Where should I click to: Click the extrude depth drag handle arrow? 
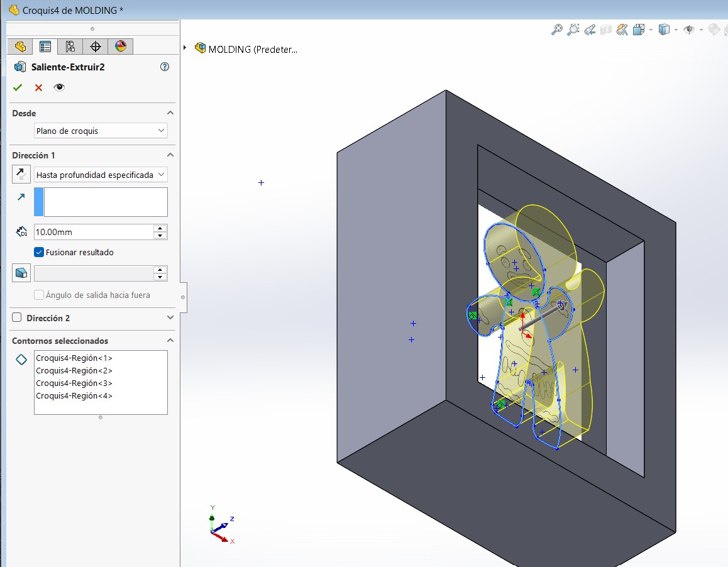(x=561, y=306)
